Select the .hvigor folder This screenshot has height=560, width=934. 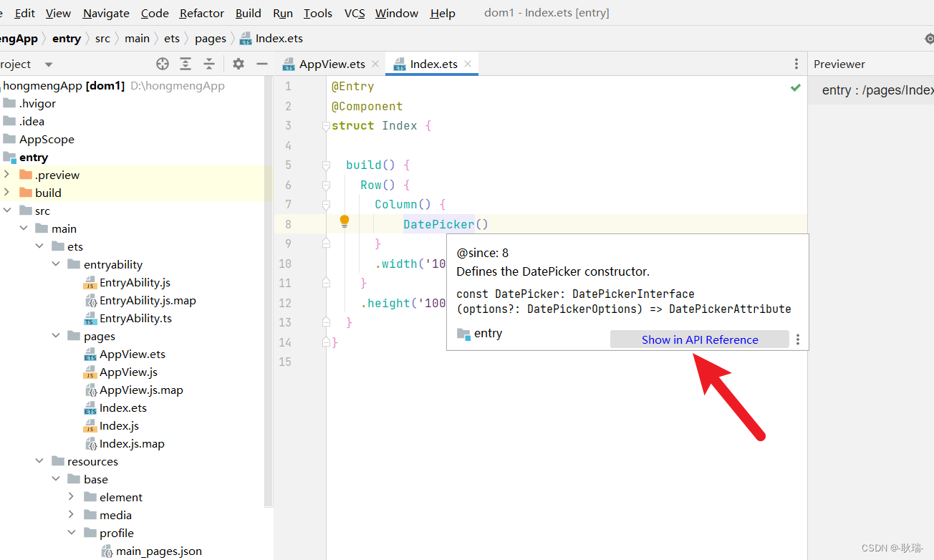[x=37, y=103]
